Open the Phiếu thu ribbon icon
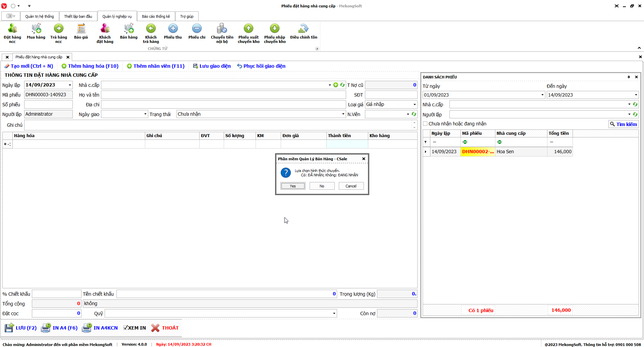Image resolution: width=644 pixels, height=347 pixels. click(173, 32)
